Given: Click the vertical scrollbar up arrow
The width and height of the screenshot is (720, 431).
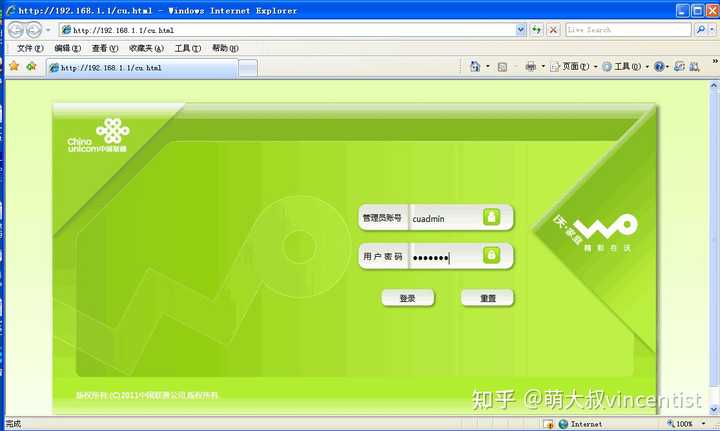Looking at the screenshot, I should click(x=714, y=86).
